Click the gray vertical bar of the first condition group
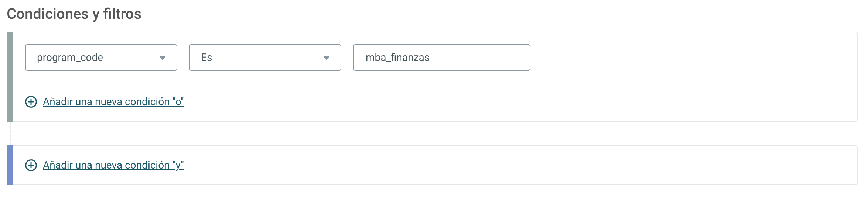Image resolution: width=868 pixels, height=197 pixels. pos(10,77)
